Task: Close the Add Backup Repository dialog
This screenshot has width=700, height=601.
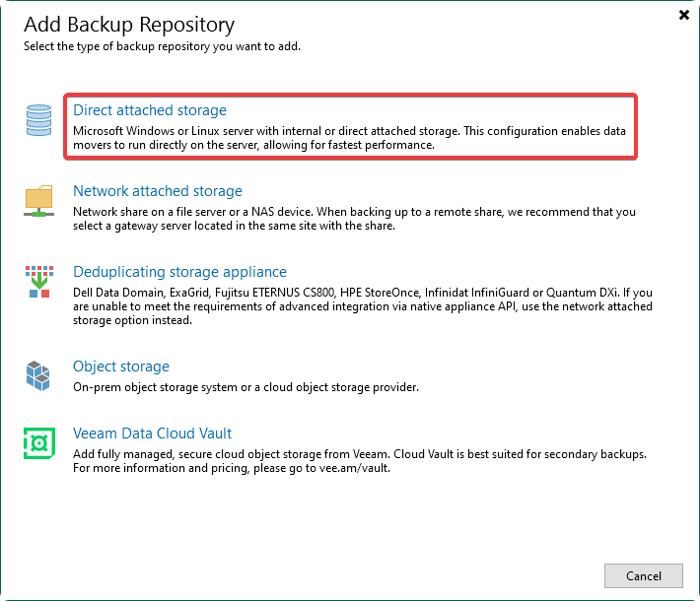Action: tap(684, 15)
